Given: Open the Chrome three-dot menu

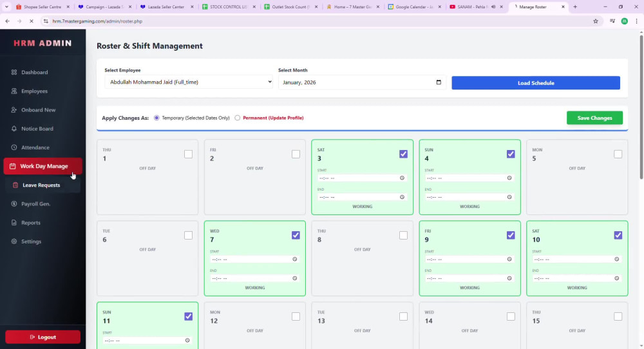Looking at the screenshot, I should point(637,21).
